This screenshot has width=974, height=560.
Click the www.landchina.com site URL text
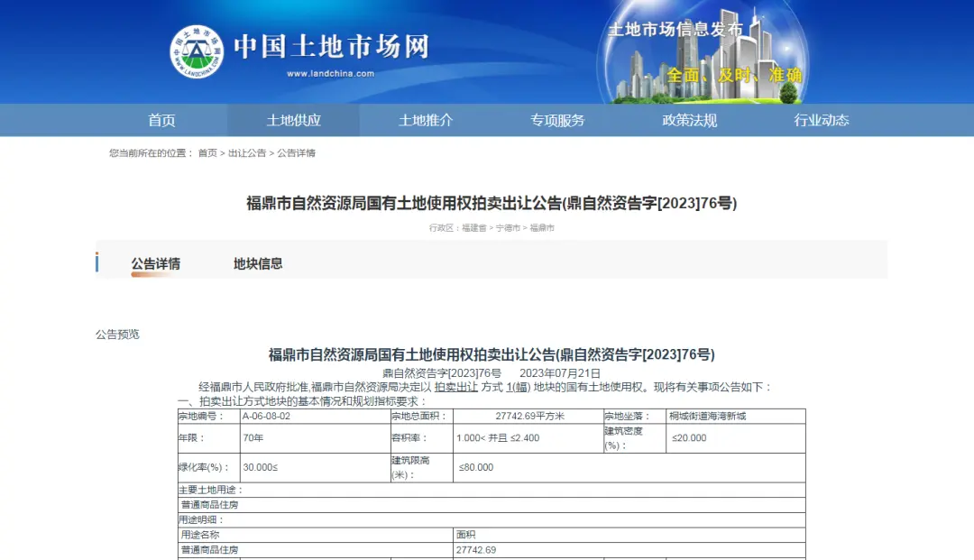pos(330,73)
